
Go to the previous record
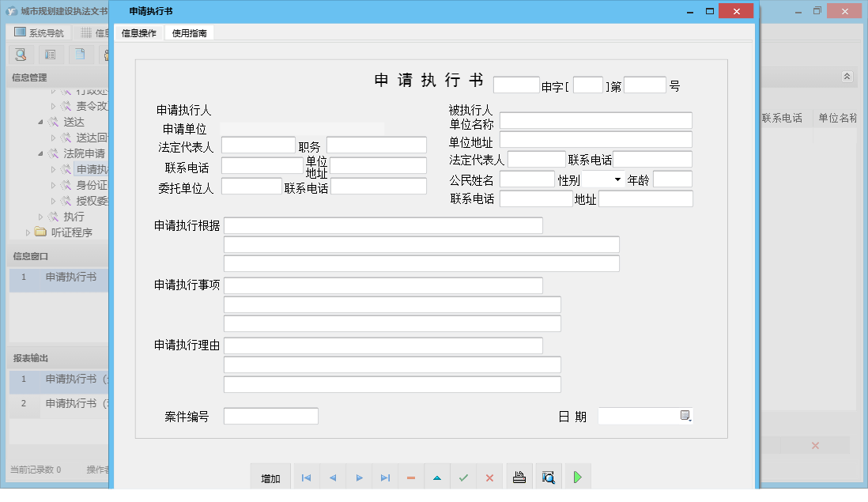333,477
